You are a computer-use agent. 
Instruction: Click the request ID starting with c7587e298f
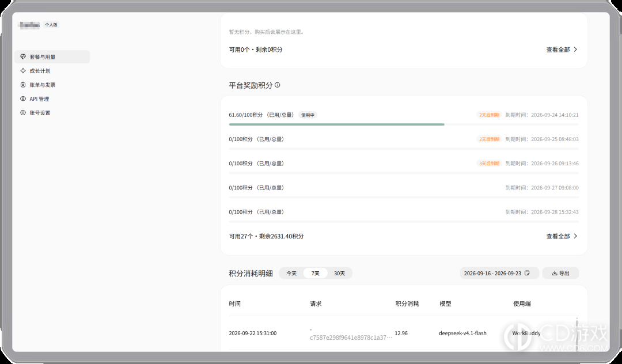(351, 338)
